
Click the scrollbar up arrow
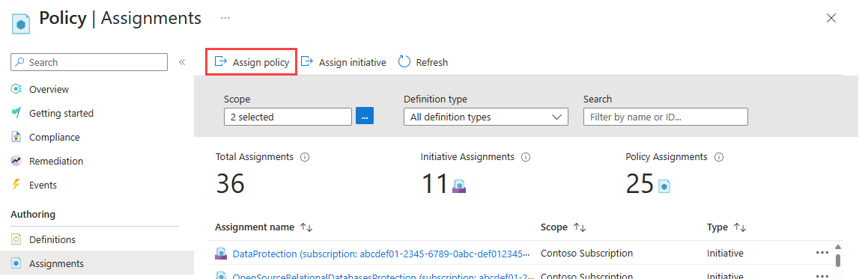pos(838,246)
